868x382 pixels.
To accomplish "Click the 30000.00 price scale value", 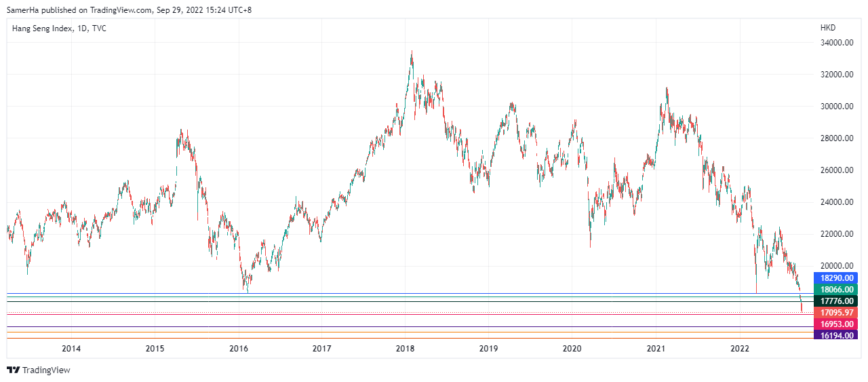I will (835, 107).
